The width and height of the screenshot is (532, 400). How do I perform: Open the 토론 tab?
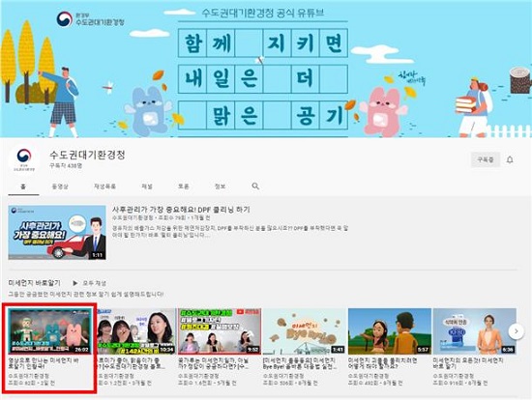pyautogui.click(x=184, y=186)
